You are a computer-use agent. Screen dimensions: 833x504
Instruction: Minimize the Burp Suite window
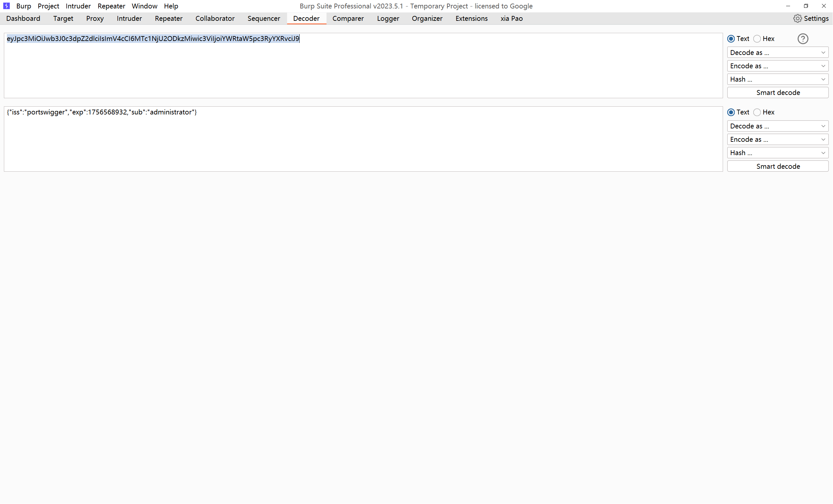point(788,6)
